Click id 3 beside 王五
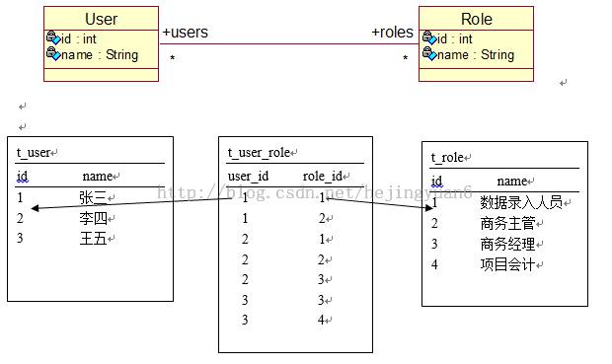This screenshot has height=364, width=612. click(20, 238)
